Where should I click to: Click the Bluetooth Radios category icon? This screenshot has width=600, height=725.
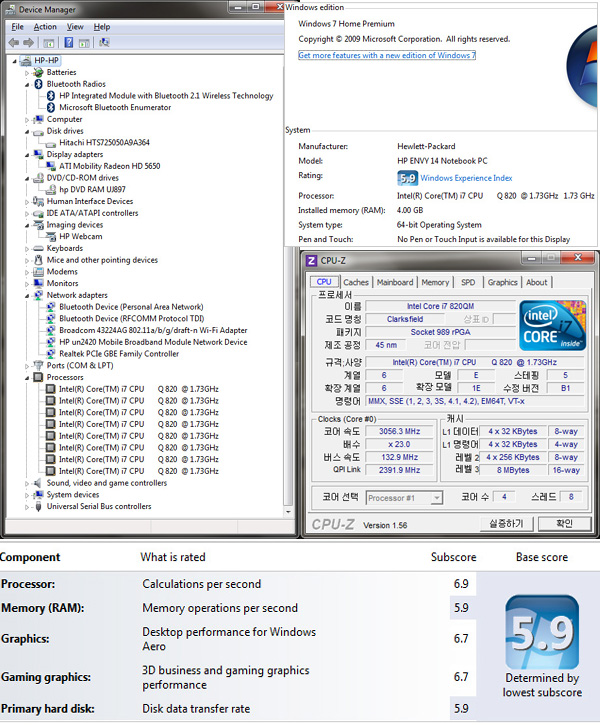[39, 84]
